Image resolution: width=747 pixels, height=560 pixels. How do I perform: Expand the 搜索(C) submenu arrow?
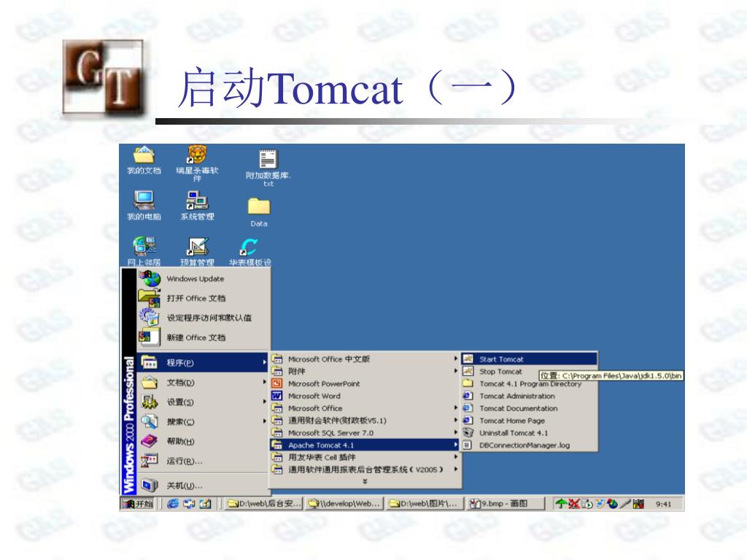[264, 421]
